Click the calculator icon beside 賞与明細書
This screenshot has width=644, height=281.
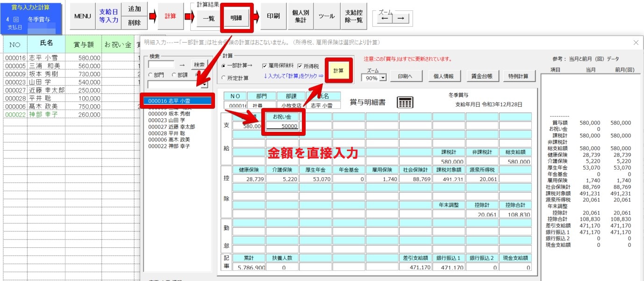coord(405,102)
